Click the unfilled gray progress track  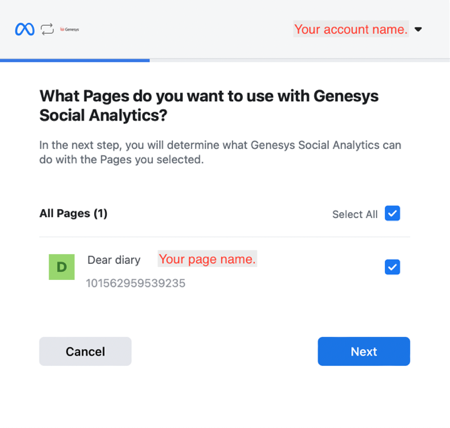pos(300,60)
